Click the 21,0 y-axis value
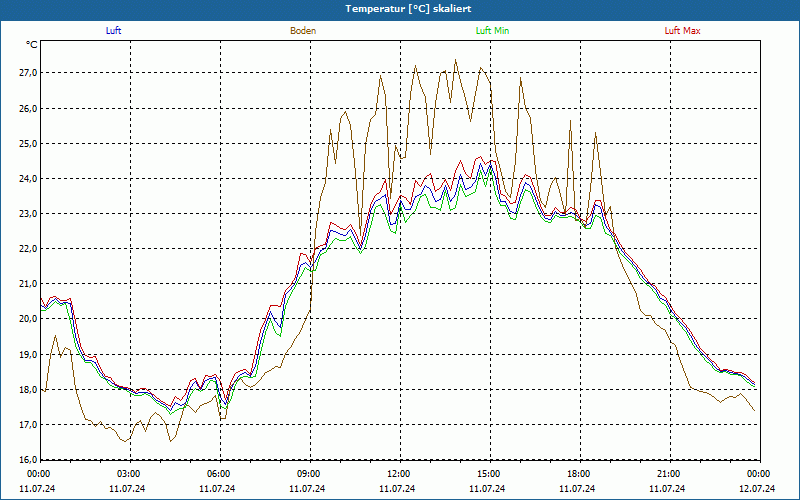800x500 pixels. (29, 284)
